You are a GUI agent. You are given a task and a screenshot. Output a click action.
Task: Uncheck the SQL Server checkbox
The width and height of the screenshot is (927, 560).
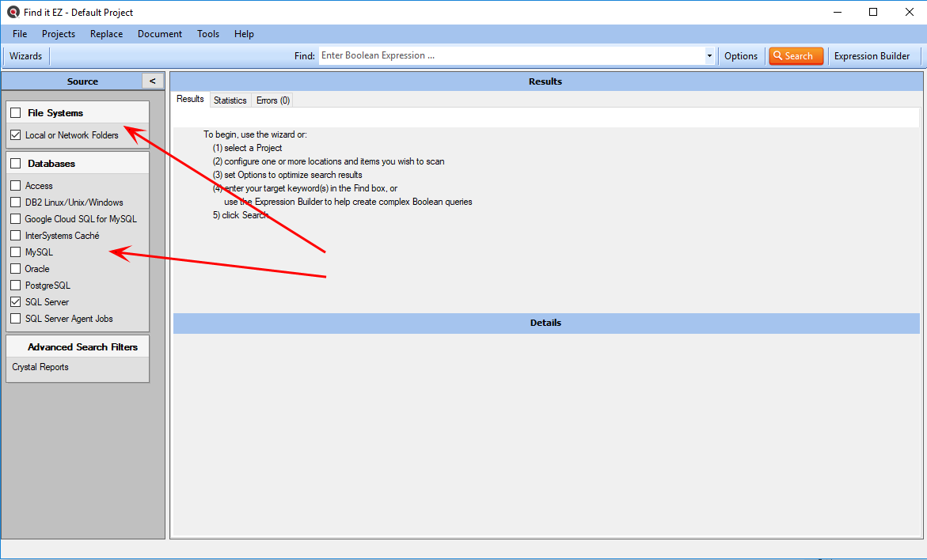click(x=15, y=302)
